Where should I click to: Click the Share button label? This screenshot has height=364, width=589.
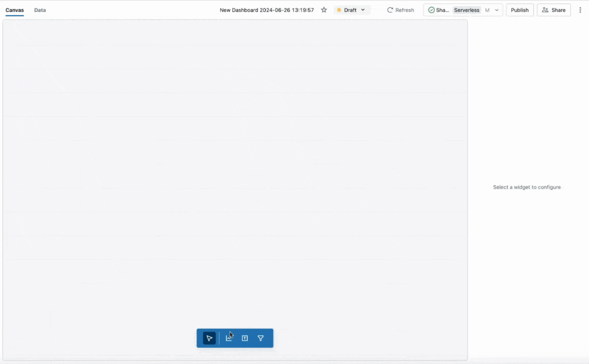pos(558,10)
